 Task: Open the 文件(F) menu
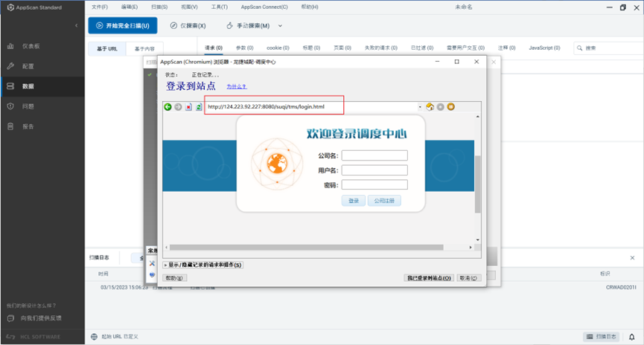coord(100,7)
